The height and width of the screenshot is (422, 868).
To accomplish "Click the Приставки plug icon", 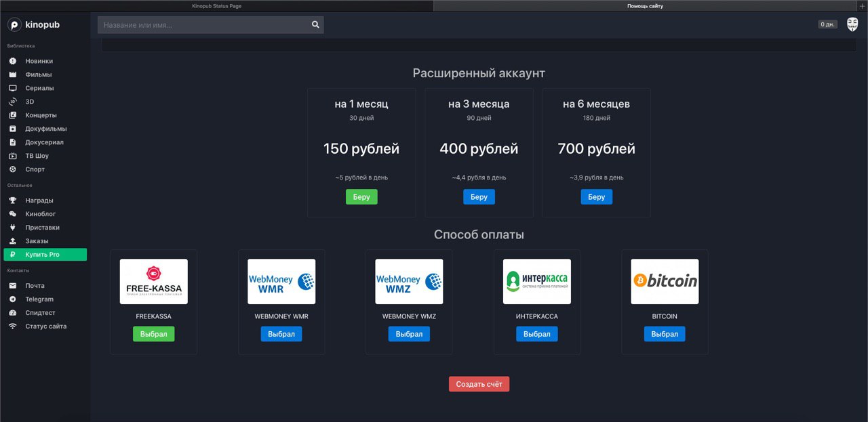I will pyautogui.click(x=12, y=228).
